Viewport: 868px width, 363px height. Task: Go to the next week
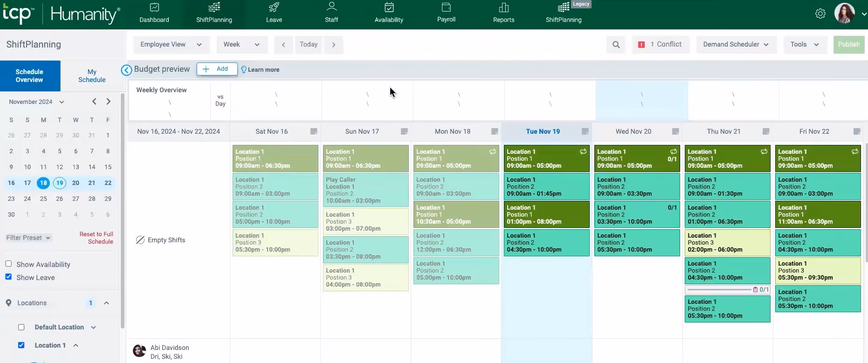click(x=333, y=45)
